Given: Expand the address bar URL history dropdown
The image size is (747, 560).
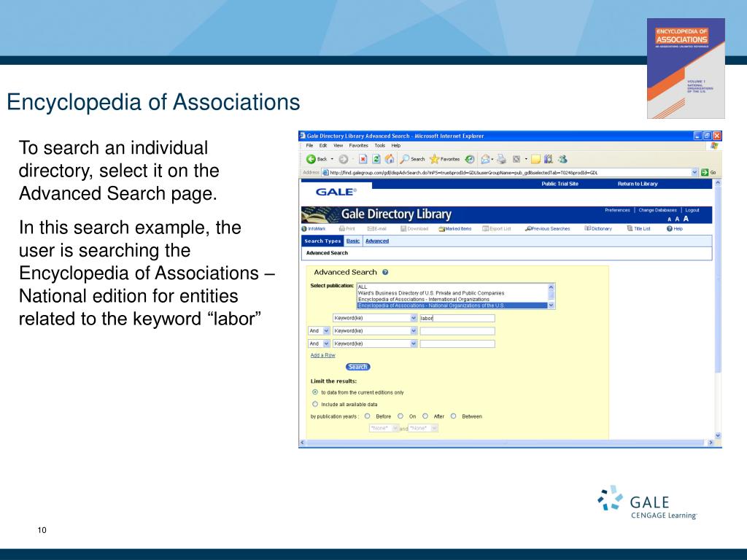Looking at the screenshot, I should (694, 172).
